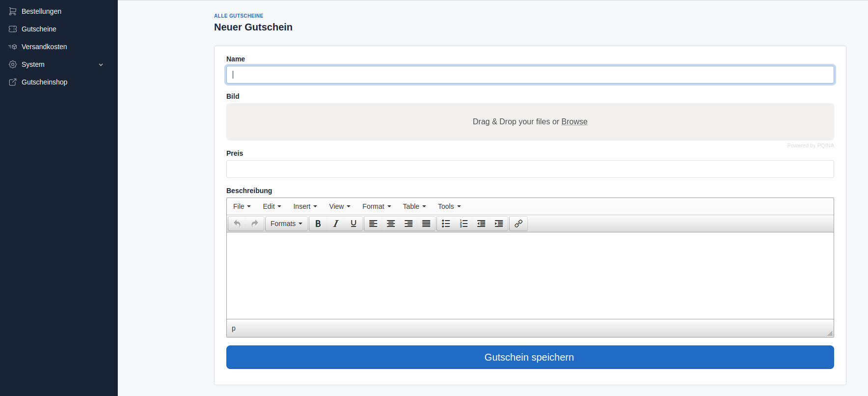The image size is (868, 396).
Task: Focus the Name input field
Action: (x=530, y=75)
